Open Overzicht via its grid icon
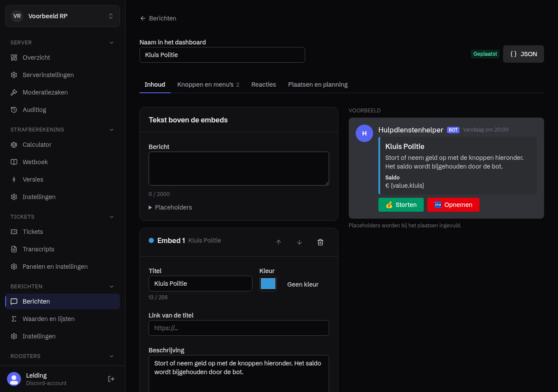This screenshot has width=558, height=392. [x=14, y=57]
